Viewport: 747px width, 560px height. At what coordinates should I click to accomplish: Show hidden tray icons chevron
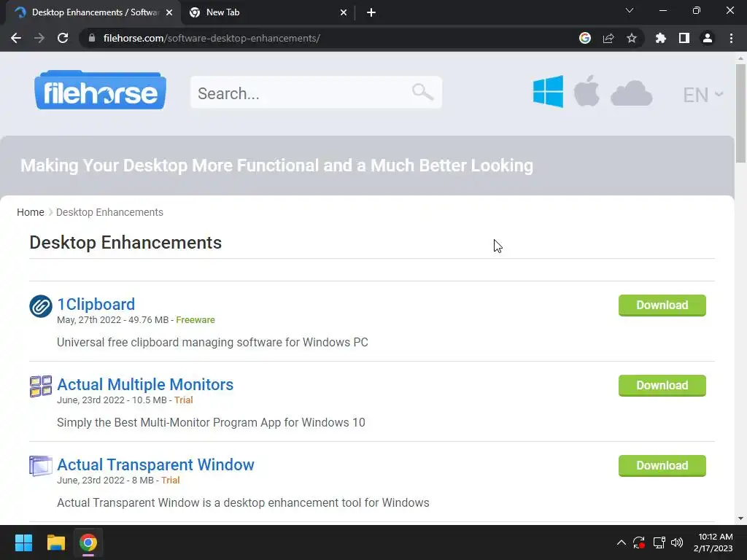(622, 542)
